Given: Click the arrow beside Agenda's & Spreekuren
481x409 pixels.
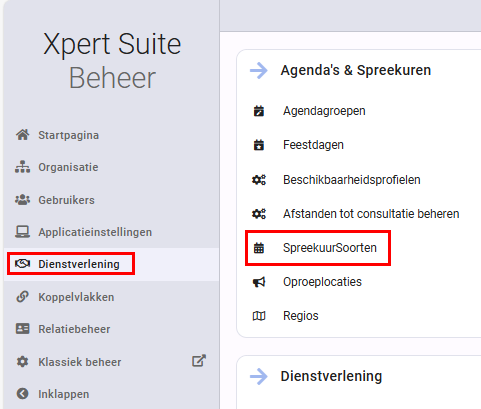Looking at the screenshot, I should (259, 71).
